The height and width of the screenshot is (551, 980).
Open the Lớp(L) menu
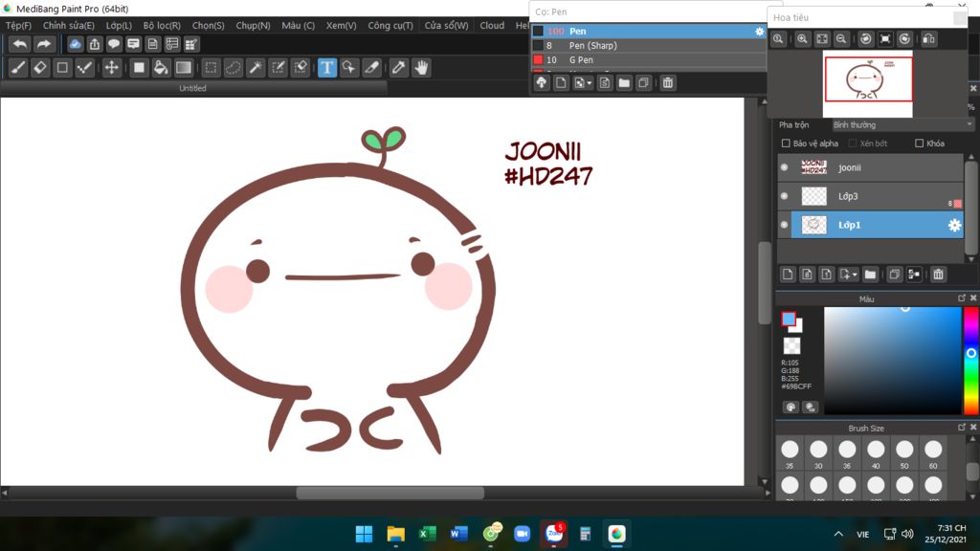click(119, 26)
